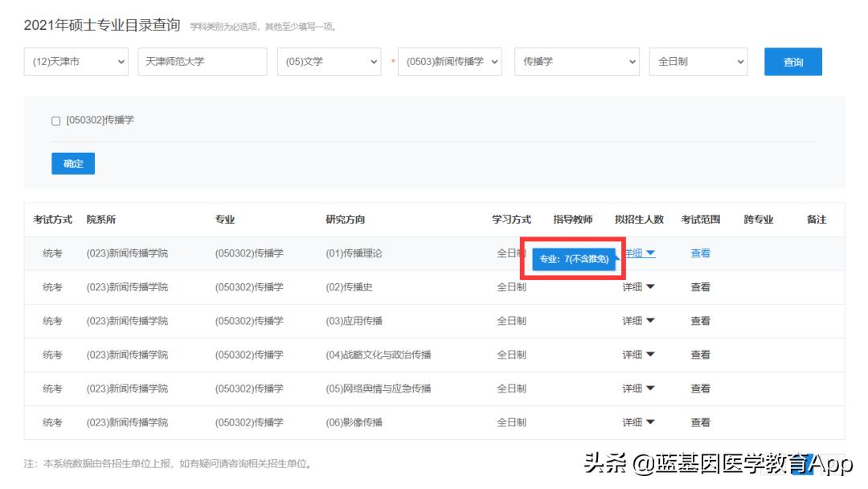Open 查看 exam scope for (05)网络舆情与应急传播
Screen dimensions: 868x489
pyautogui.click(x=700, y=388)
